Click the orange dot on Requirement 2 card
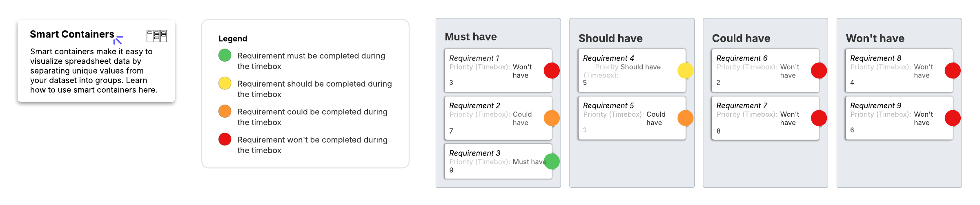This screenshot has width=980, height=205. tap(552, 118)
